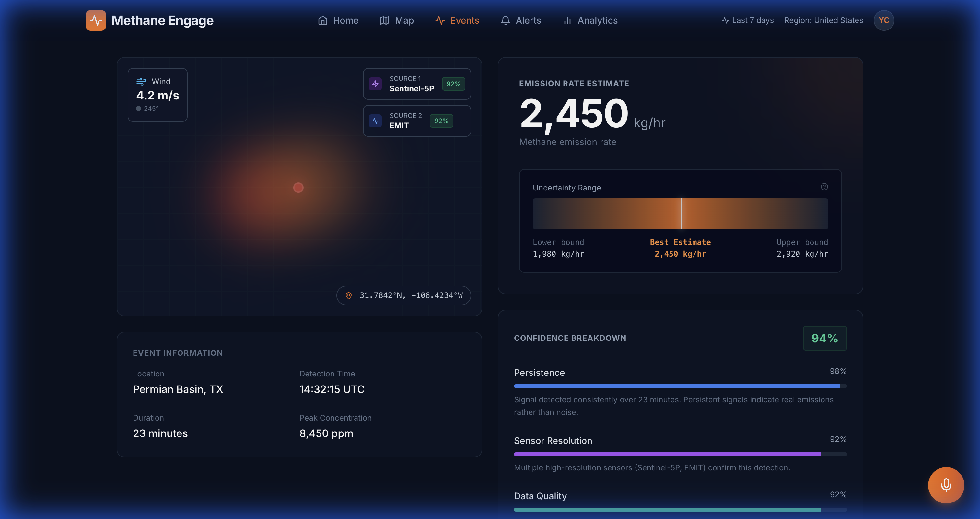Click the Methane Engage title text

(162, 20)
